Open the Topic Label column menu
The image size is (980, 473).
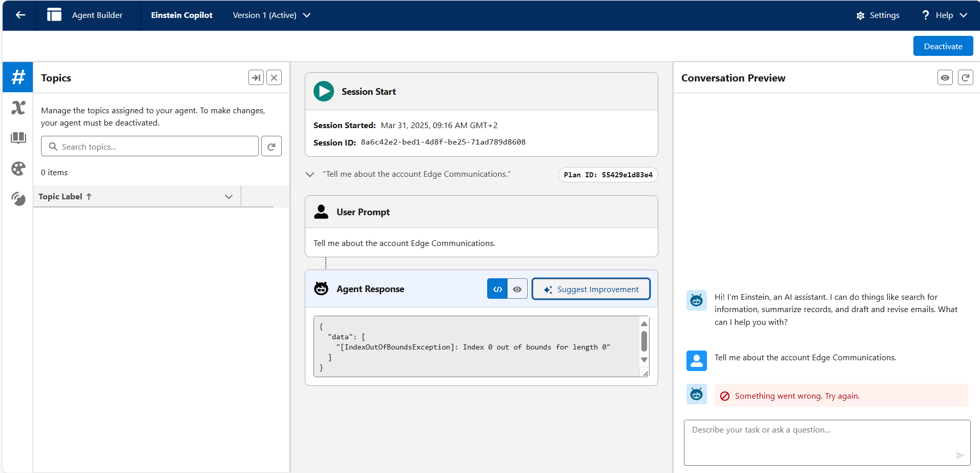click(228, 197)
